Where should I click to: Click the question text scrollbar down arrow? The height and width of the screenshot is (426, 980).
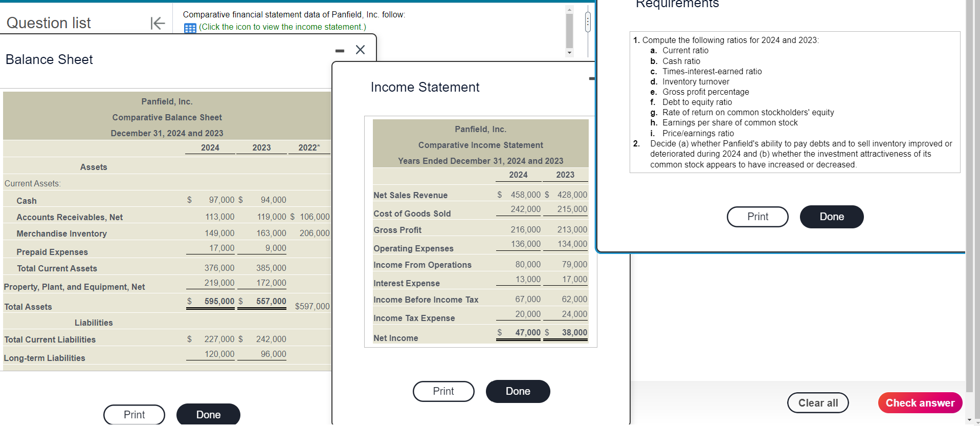(x=569, y=52)
